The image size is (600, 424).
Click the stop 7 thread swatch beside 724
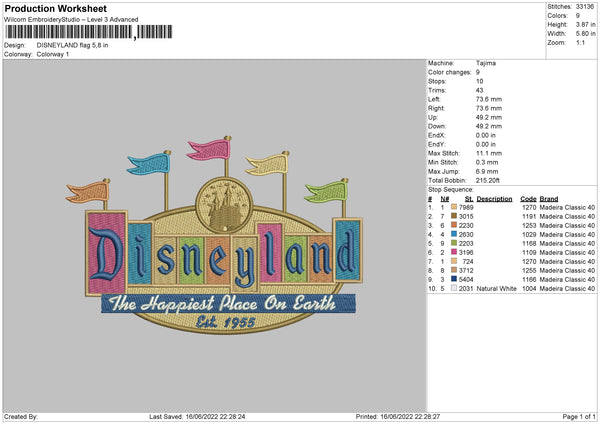[454, 261]
